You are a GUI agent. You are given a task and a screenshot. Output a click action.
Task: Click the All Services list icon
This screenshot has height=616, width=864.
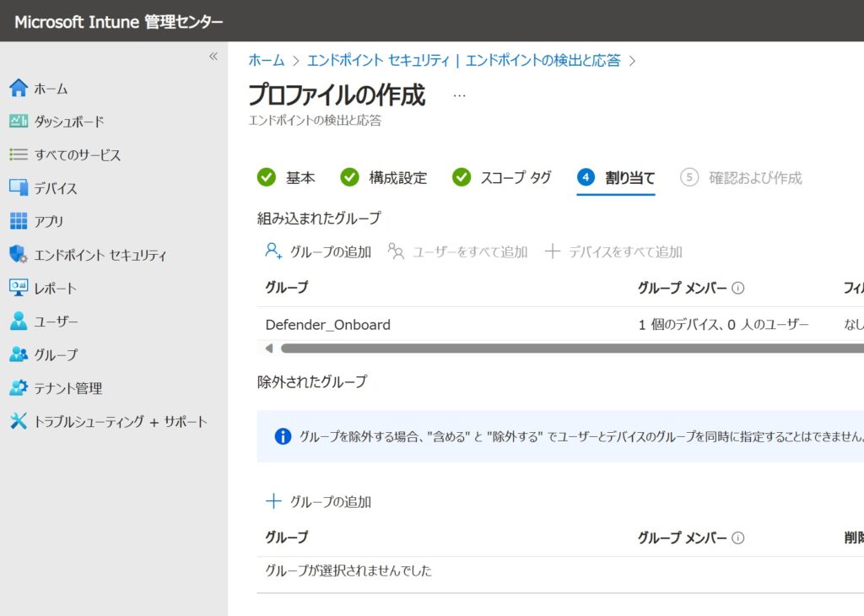tap(19, 155)
